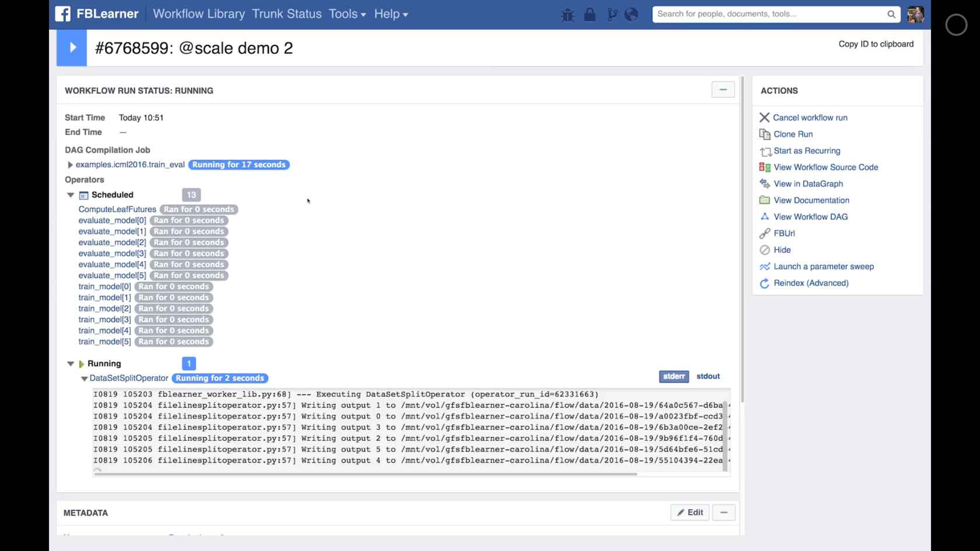Open the Workflow Library page
Viewport: 980px width, 551px height.
(198, 13)
